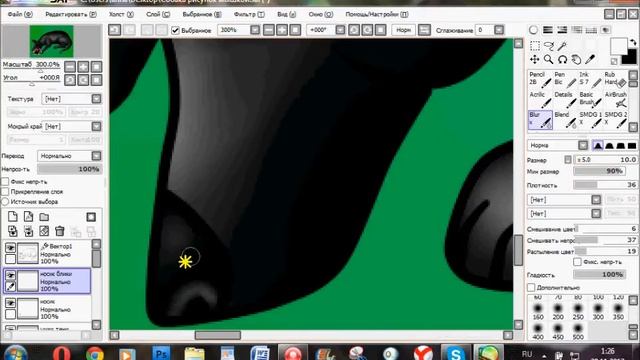Create a new raster layer

click(x=13, y=217)
